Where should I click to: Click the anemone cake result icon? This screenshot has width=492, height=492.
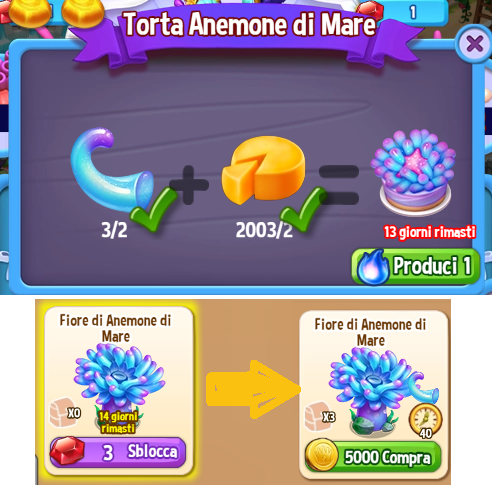coord(413,171)
